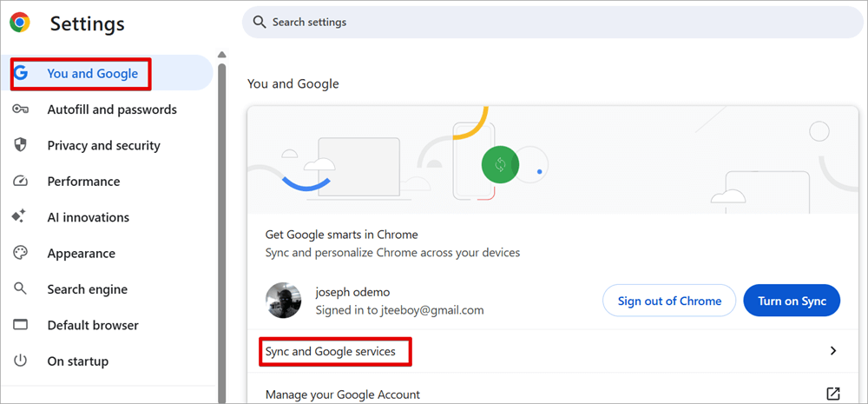Click the Search engine magnifier icon
This screenshot has width=868, height=404.
point(21,289)
